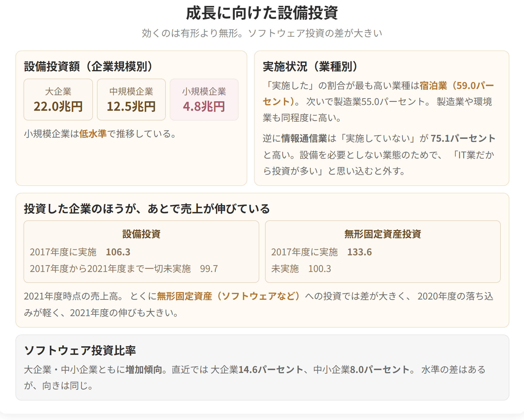The height and width of the screenshot is (420, 524).
Task: Click the 未実施 100.3 row
Action: [x=301, y=269]
